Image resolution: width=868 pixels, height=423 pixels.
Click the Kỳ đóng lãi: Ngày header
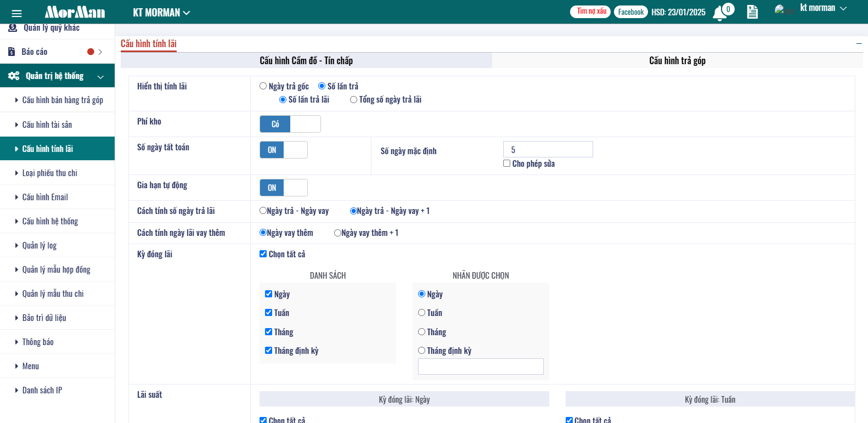pyautogui.click(x=404, y=399)
